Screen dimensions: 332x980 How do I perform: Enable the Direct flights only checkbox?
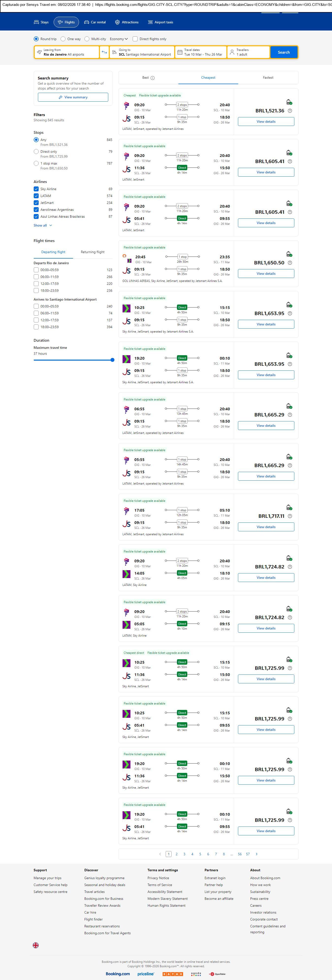click(135, 39)
